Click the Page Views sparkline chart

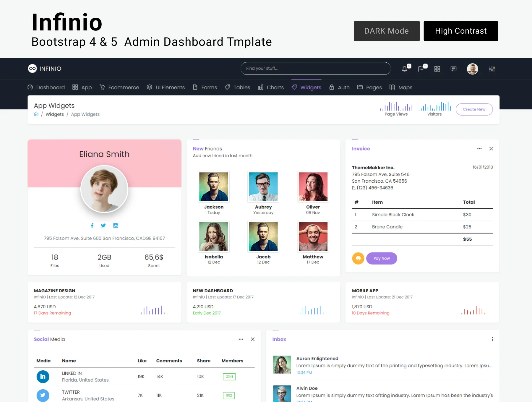396,106
